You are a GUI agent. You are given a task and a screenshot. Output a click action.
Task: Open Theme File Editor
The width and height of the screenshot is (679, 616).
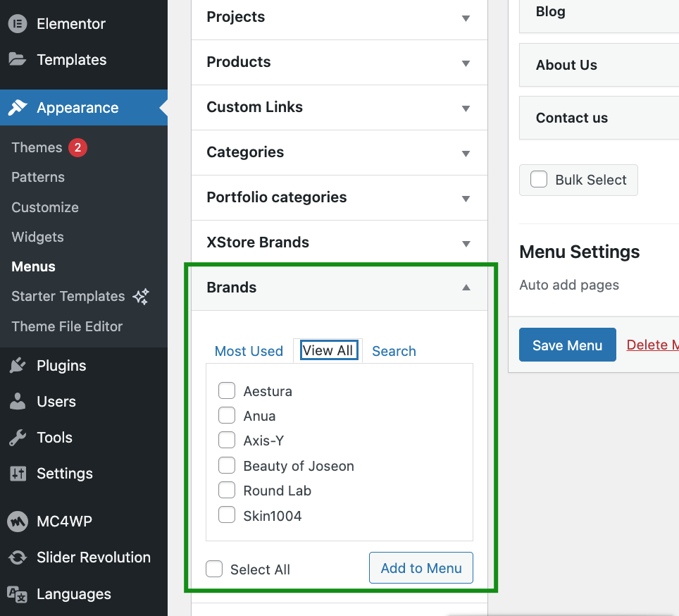coord(67,326)
